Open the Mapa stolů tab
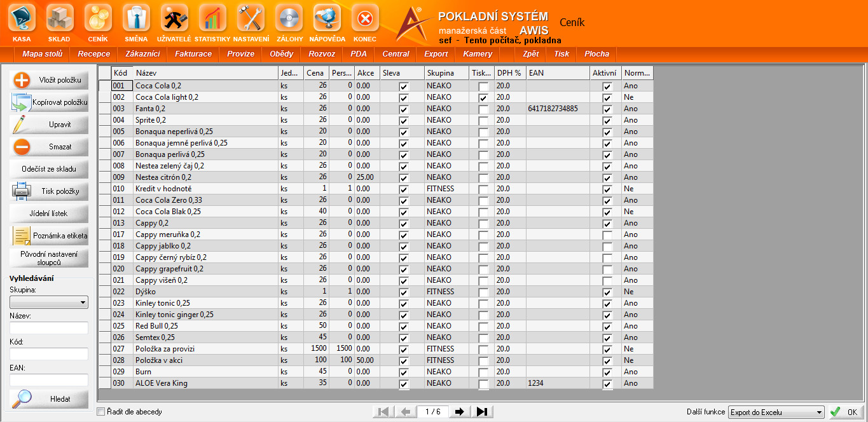 [43, 54]
